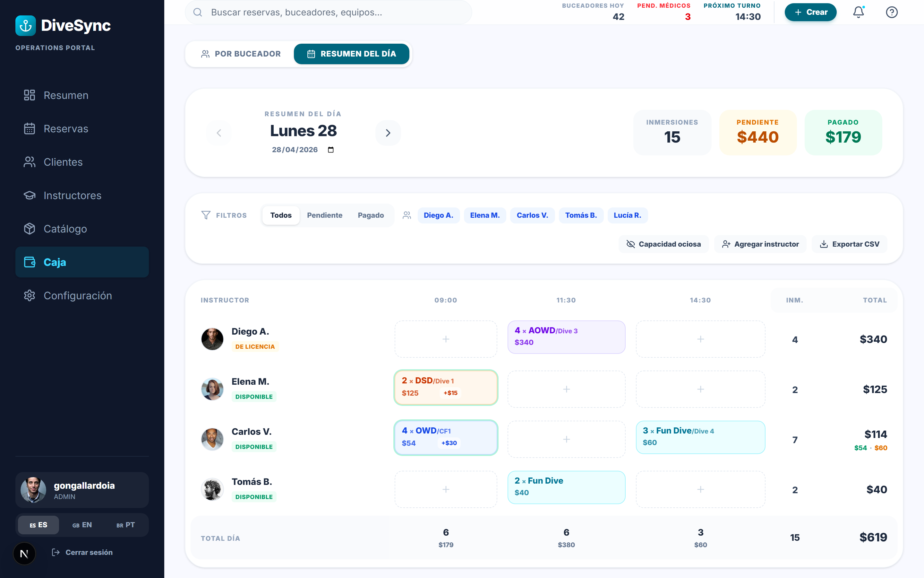Open the Resumen dashboard page
The height and width of the screenshot is (578, 924).
point(82,95)
